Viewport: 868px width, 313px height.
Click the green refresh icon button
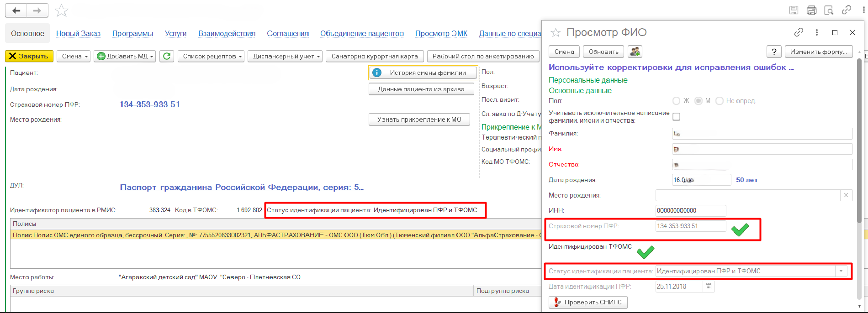click(167, 56)
